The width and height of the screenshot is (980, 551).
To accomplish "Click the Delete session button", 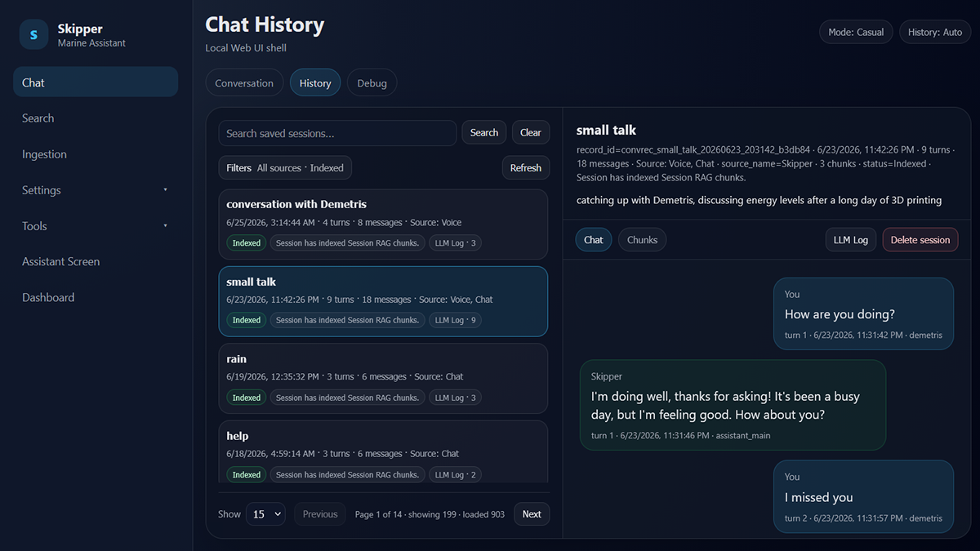I will (920, 240).
